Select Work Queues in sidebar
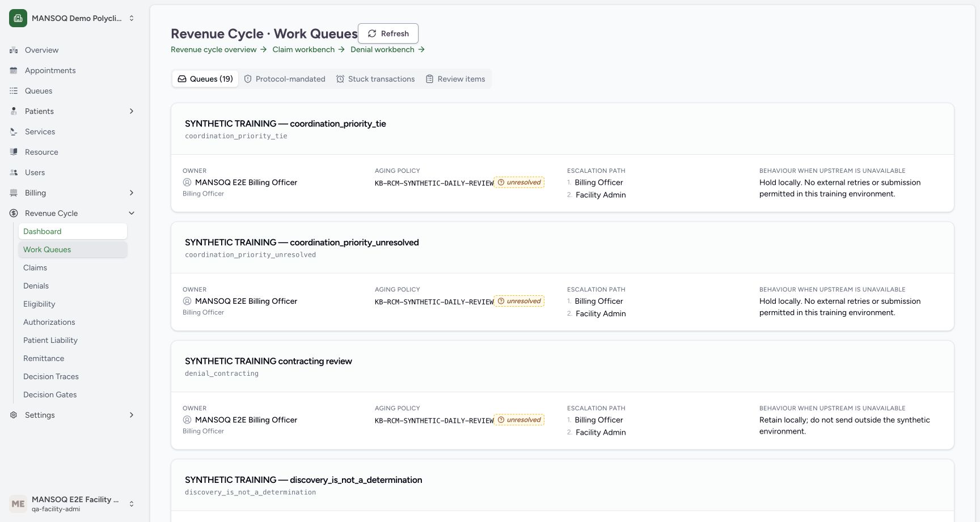The image size is (980, 522). click(x=73, y=249)
